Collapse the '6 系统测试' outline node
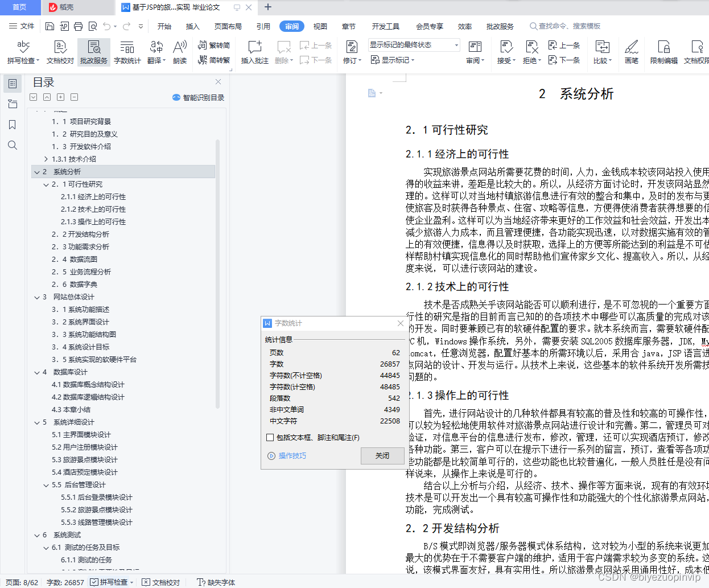709x588 pixels. coord(37,535)
